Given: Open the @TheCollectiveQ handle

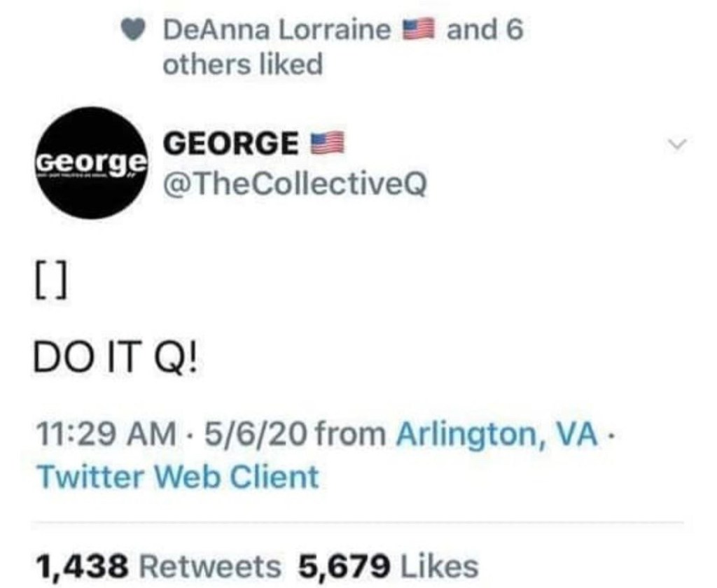Looking at the screenshot, I should [295, 183].
